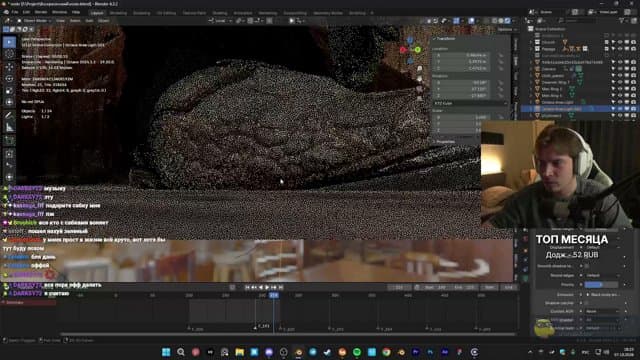Screen dimensions: 640x360
Task: Click the red X axis gizmo ball
Action: coord(403,50)
